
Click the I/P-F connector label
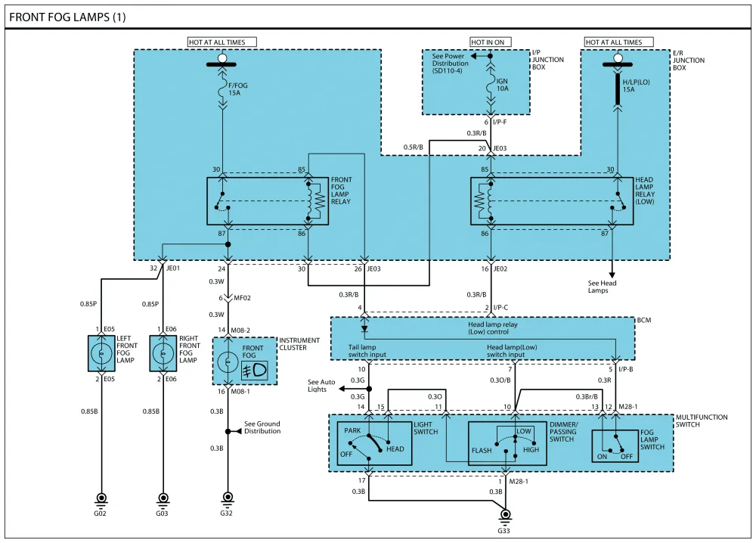[x=500, y=123]
